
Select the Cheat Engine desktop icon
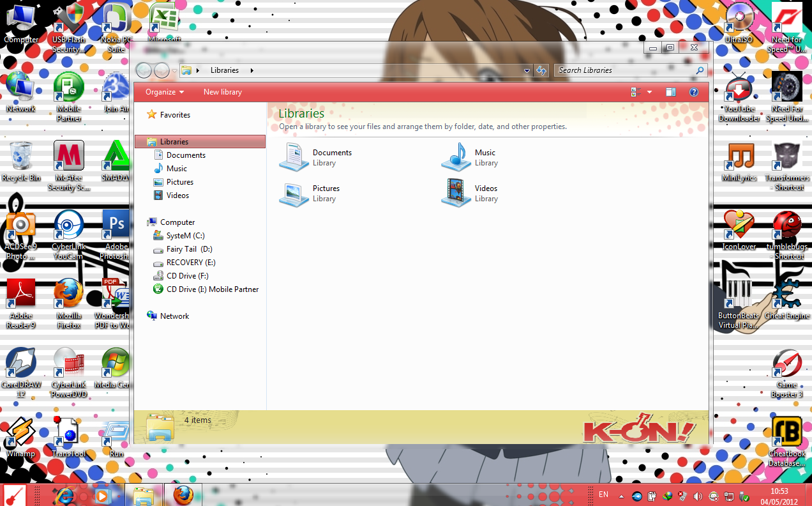pyautogui.click(x=787, y=300)
